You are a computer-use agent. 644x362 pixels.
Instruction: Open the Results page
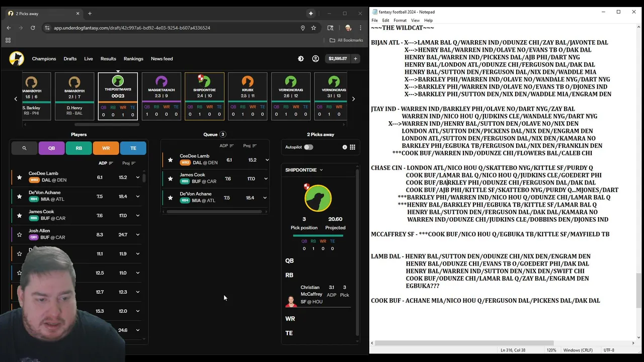click(x=108, y=59)
